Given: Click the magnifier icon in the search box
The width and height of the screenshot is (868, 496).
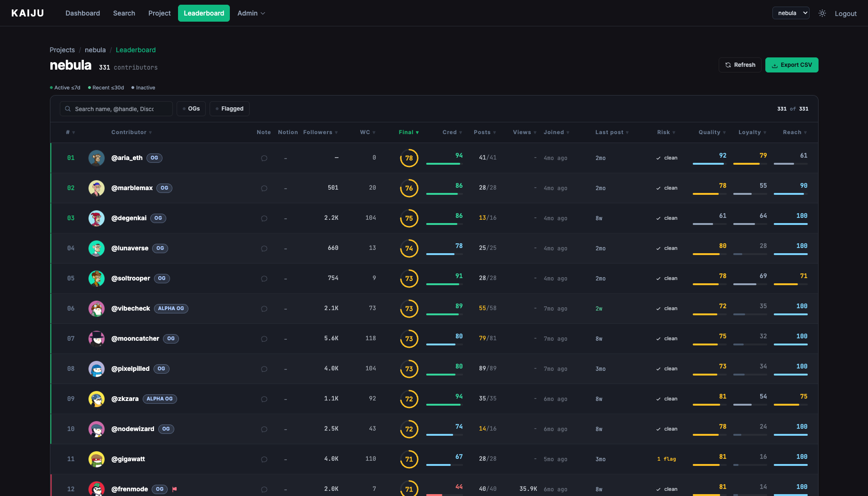Looking at the screenshot, I should (x=68, y=109).
